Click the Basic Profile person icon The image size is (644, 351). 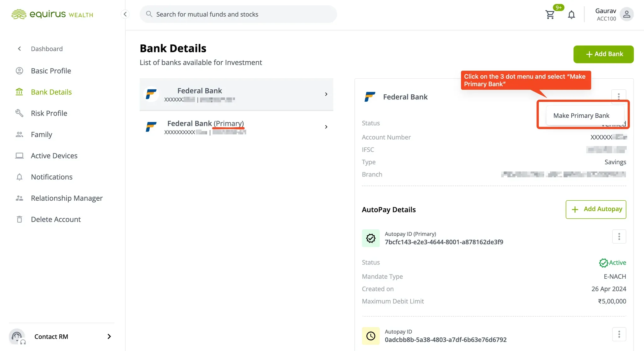coord(19,71)
